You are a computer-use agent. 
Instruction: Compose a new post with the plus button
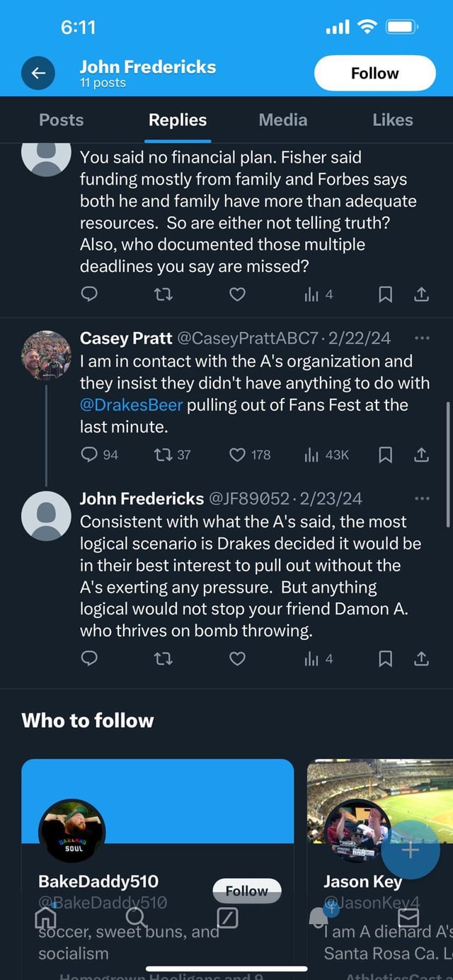(411, 850)
